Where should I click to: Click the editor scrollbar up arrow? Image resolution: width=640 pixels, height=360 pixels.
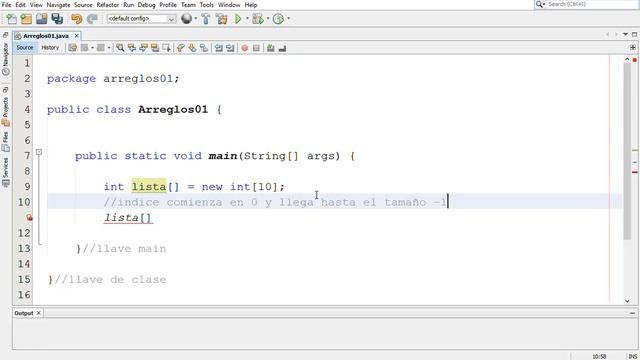click(x=627, y=59)
